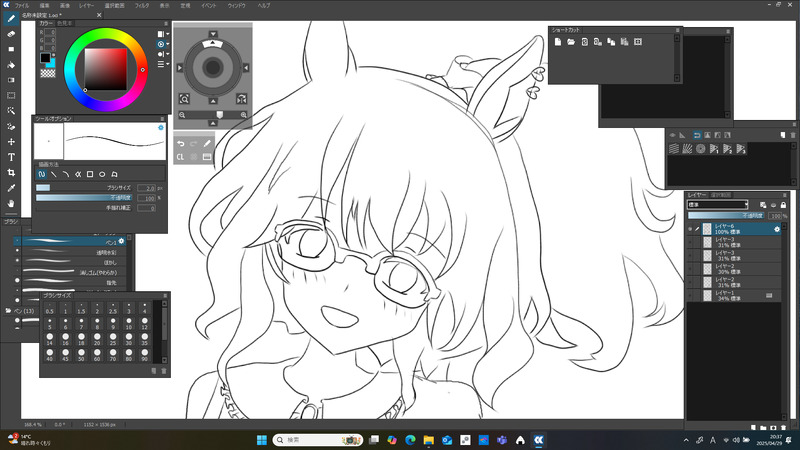Viewport: 800px width, 450px height.
Task: Open color panel hamburger menu
Action: pyautogui.click(x=166, y=23)
